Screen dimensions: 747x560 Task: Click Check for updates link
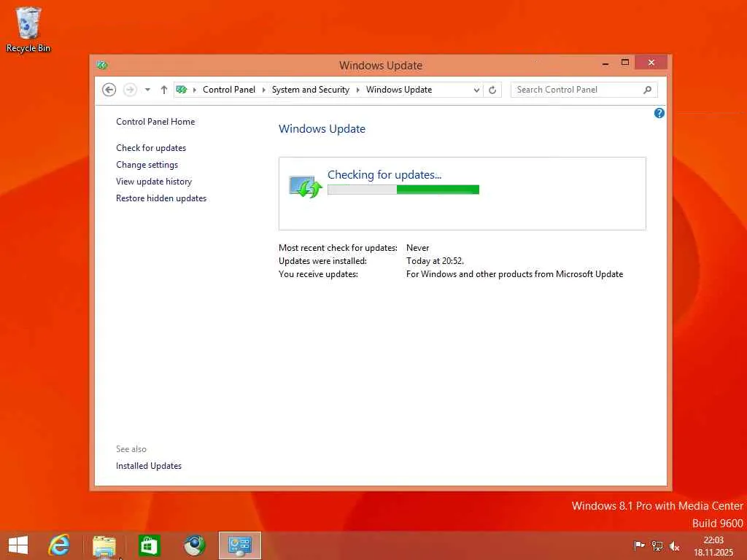[151, 147]
